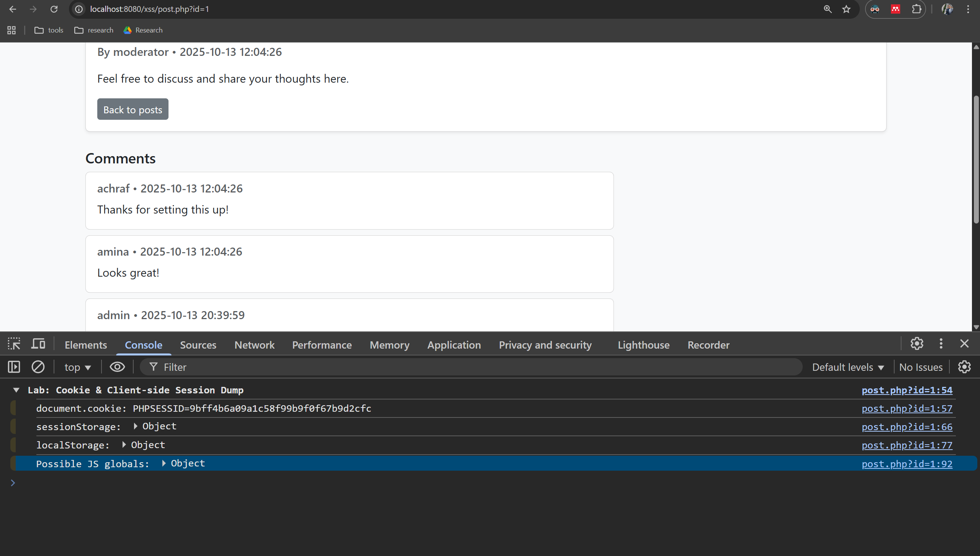This screenshot has width=980, height=556.
Task: Focus the console Filter input field
Action: click(x=475, y=367)
